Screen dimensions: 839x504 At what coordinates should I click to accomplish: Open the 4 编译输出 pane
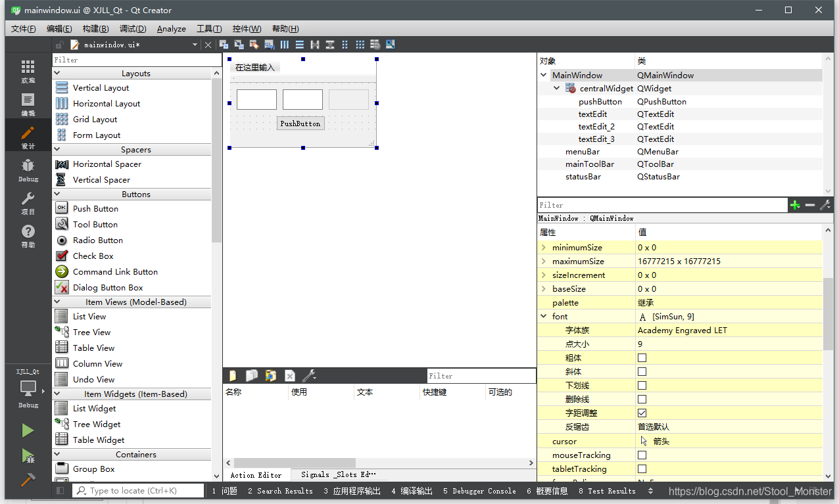point(412,491)
